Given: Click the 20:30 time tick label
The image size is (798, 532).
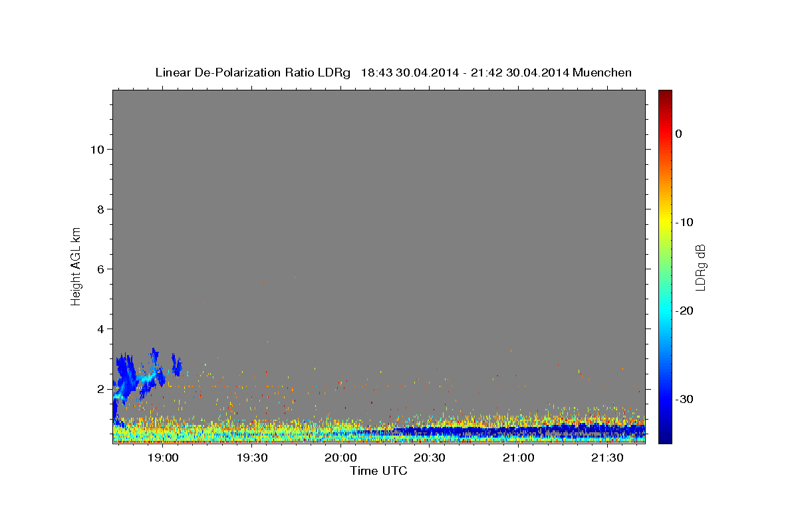Looking at the screenshot, I should (429, 458).
